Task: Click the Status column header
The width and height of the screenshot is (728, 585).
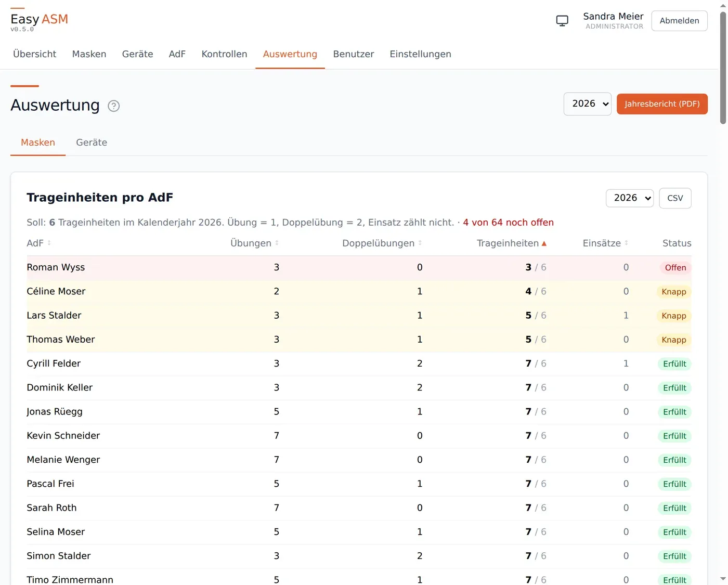Action: tap(677, 243)
